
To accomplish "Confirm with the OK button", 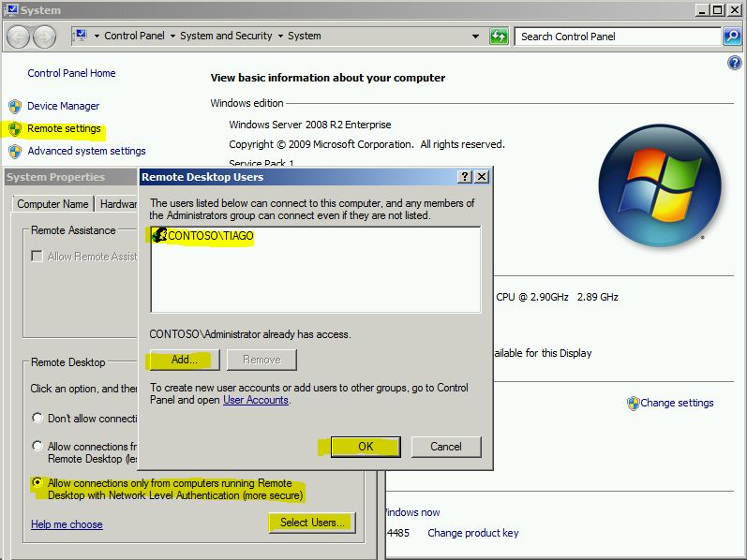I will pyautogui.click(x=366, y=447).
